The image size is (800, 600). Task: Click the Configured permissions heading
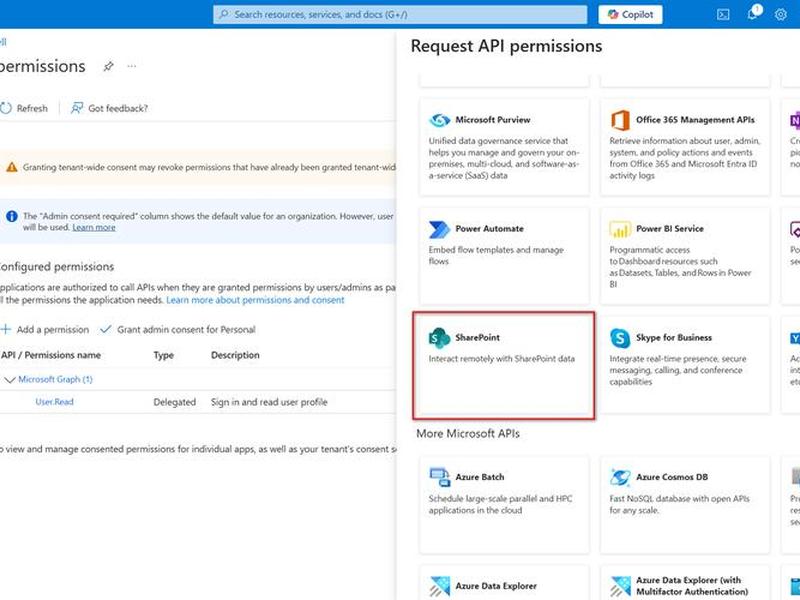57,267
